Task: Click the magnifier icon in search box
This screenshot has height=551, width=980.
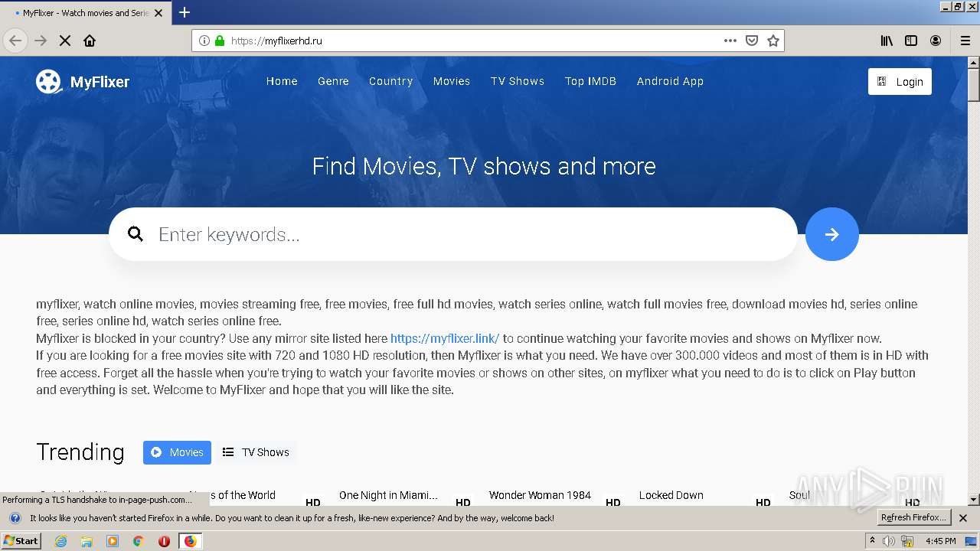Action: click(x=136, y=234)
